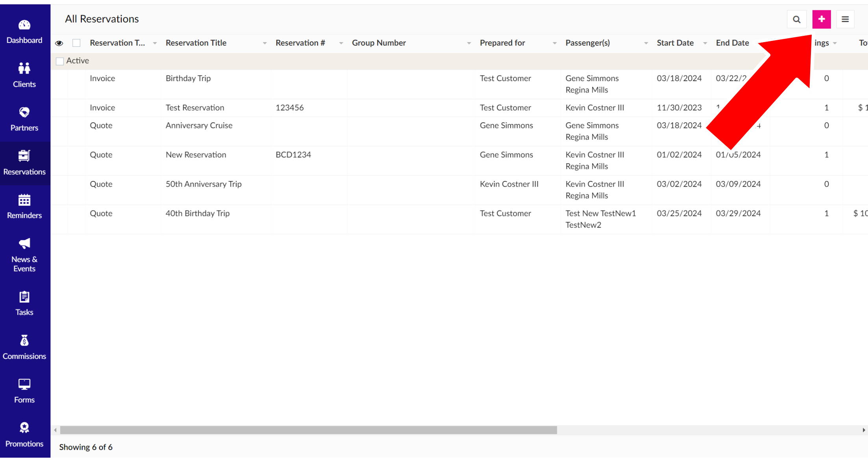Click the horizontal scrollbar thumb

pos(308,430)
